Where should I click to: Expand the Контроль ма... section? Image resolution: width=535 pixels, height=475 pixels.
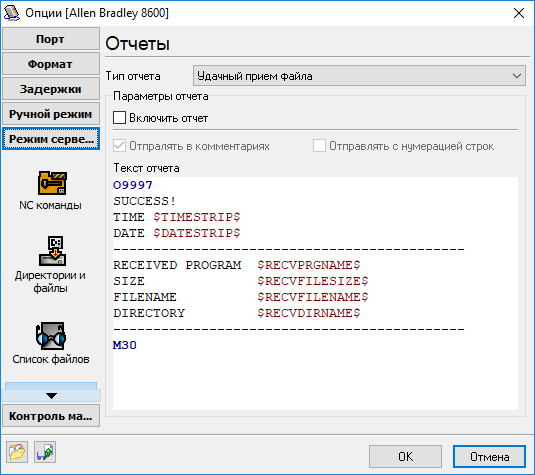pos(51,416)
